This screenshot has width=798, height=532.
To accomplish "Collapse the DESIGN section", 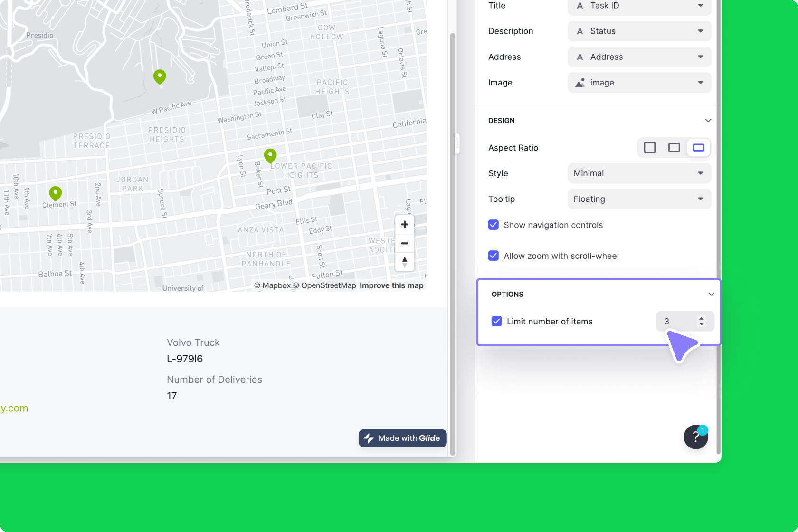I will [708, 120].
